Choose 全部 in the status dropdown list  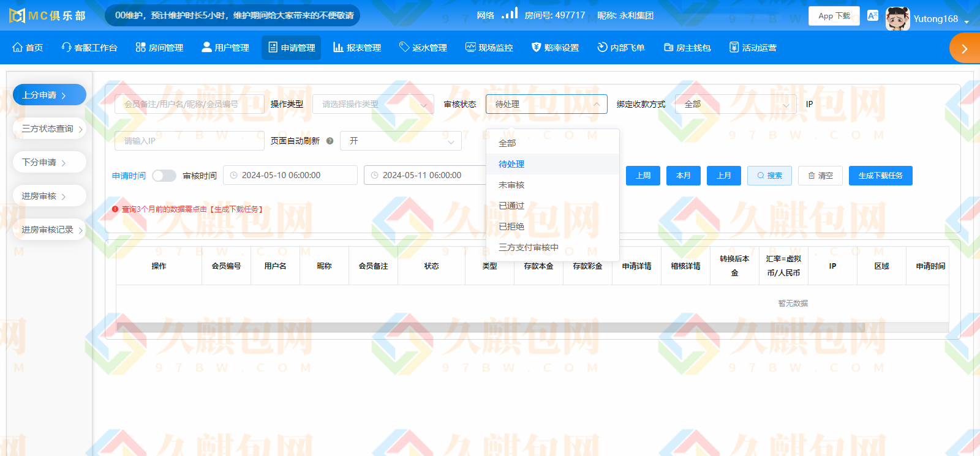pos(552,143)
